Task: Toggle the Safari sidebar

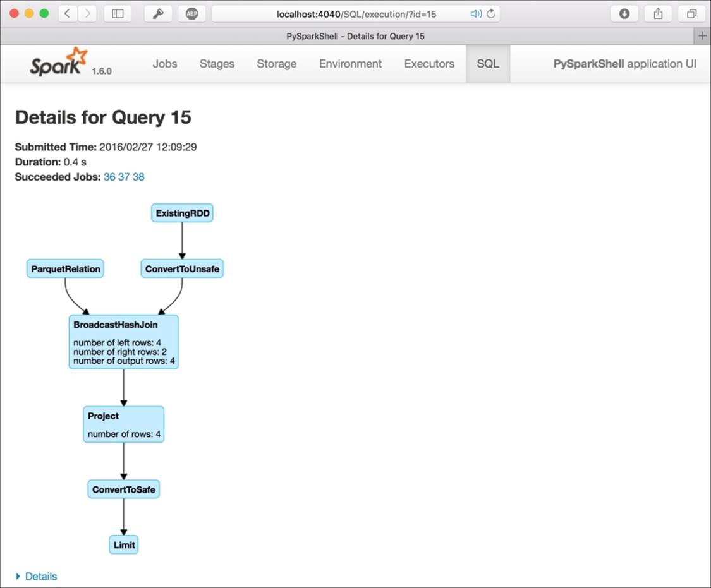Action: coord(118,13)
